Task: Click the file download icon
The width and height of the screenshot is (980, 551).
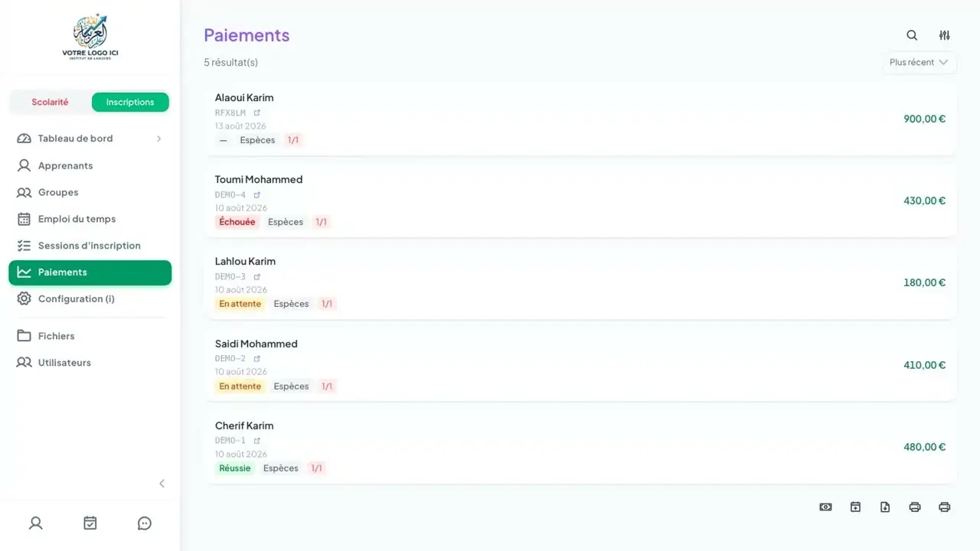Action: (x=885, y=507)
